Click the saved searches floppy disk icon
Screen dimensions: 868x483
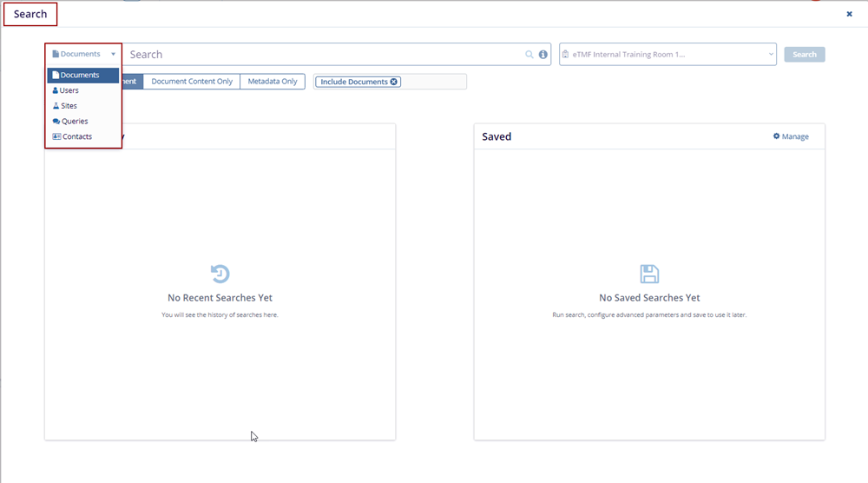point(649,275)
